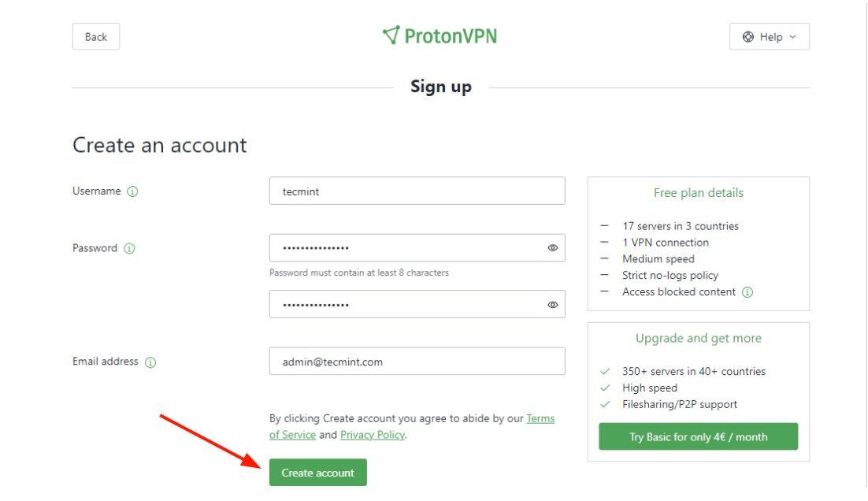868x501 pixels.
Task: Click the confirm password input field
Action: pos(406,305)
